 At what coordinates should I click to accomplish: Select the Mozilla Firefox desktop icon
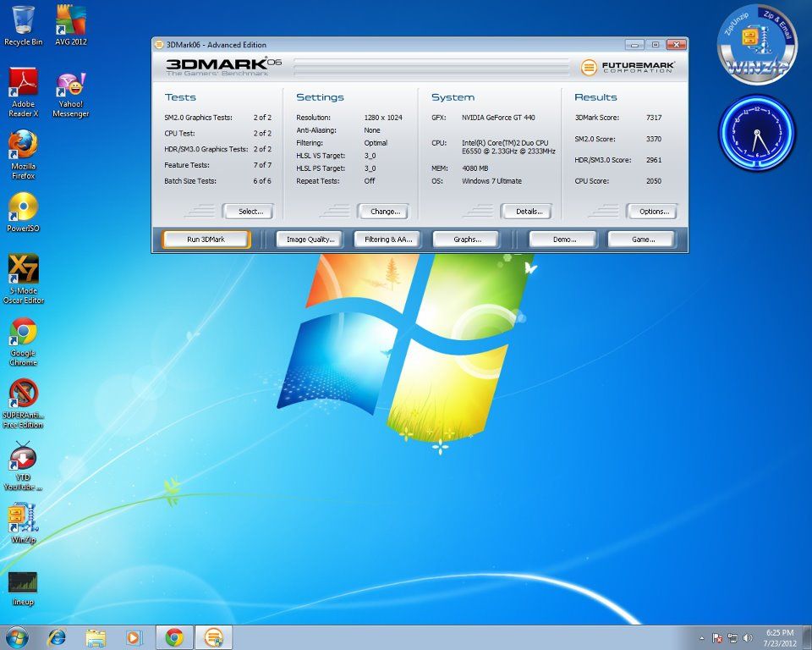24,155
